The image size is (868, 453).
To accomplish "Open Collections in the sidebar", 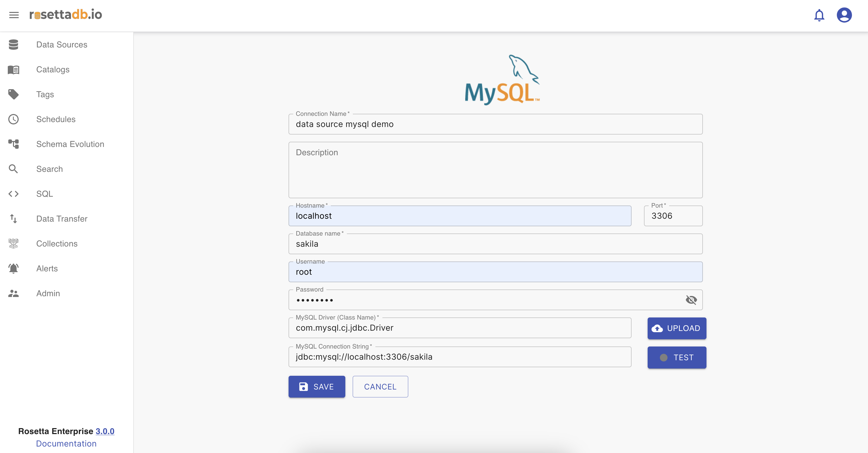I will [x=57, y=244].
